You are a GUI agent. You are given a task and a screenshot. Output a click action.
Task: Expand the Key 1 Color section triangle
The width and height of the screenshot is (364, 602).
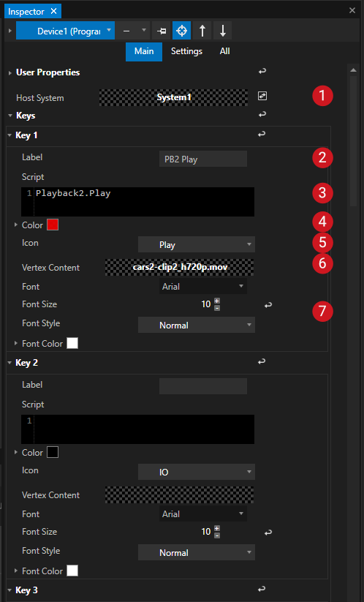[16, 225]
